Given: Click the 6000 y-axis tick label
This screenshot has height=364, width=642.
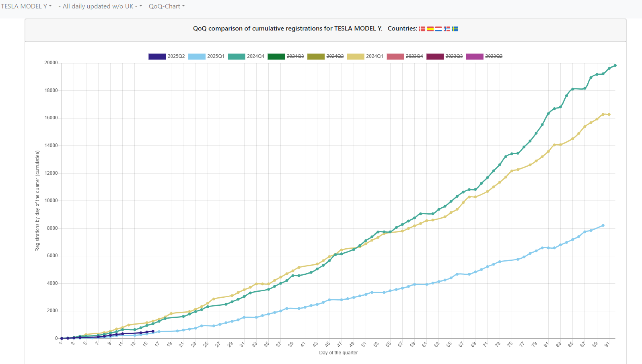Looking at the screenshot, I should [52, 256].
